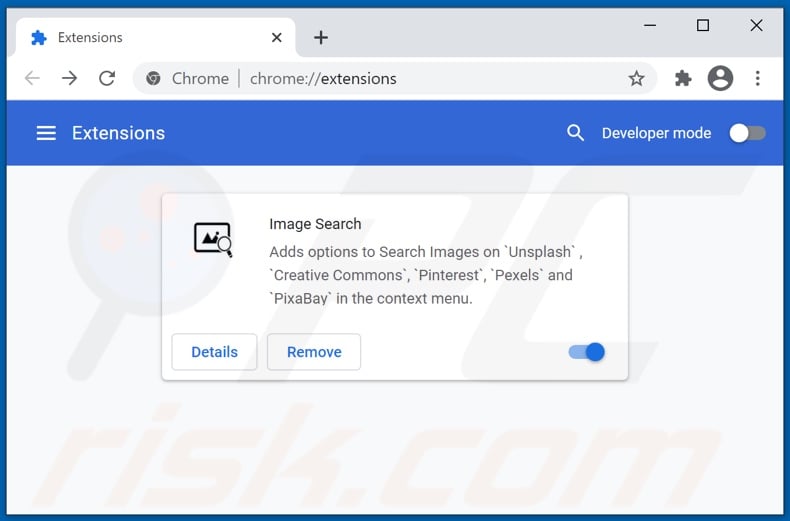Disable the Image Search extension toggle

point(586,352)
